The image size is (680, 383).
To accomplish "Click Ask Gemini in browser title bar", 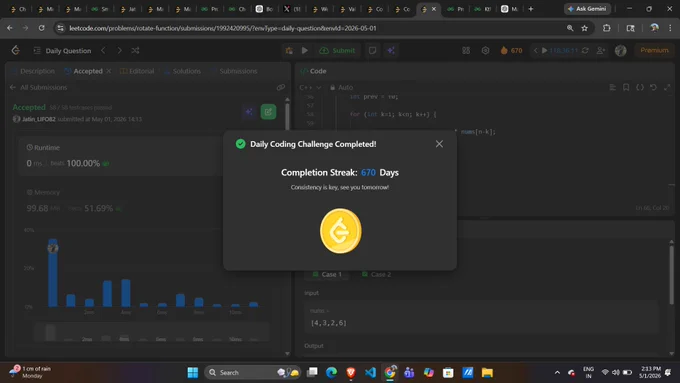I will (x=587, y=9).
